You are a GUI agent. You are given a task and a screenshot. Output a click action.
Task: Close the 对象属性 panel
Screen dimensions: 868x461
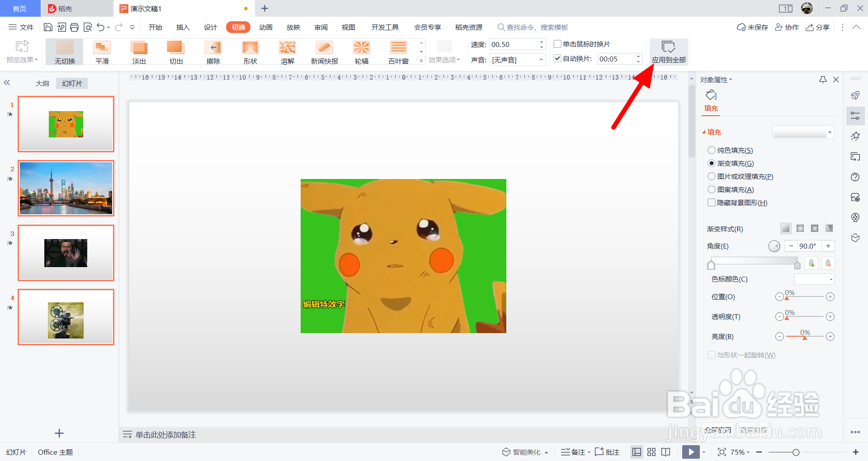836,80
